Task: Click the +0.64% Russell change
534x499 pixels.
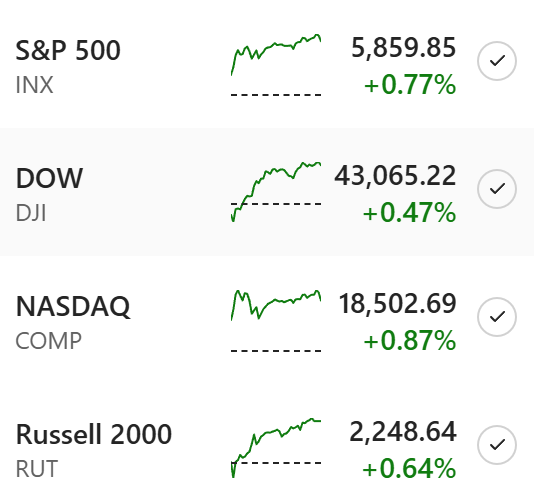Action: click(x=409, y=468)
